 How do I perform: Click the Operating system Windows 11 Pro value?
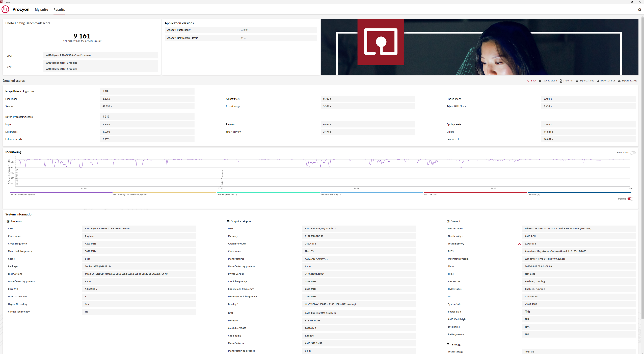(579, 259)
